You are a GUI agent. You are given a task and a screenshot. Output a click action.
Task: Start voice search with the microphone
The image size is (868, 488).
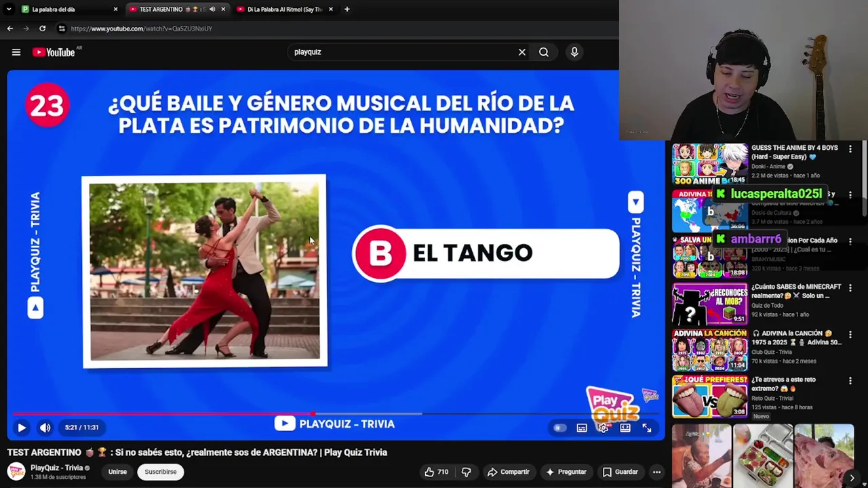[x=574, y=52]
